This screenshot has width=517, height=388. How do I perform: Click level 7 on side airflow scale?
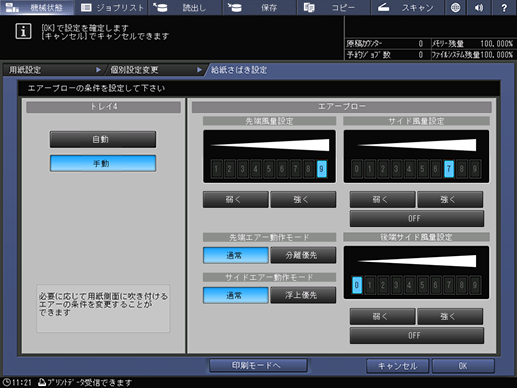(449, 169)
